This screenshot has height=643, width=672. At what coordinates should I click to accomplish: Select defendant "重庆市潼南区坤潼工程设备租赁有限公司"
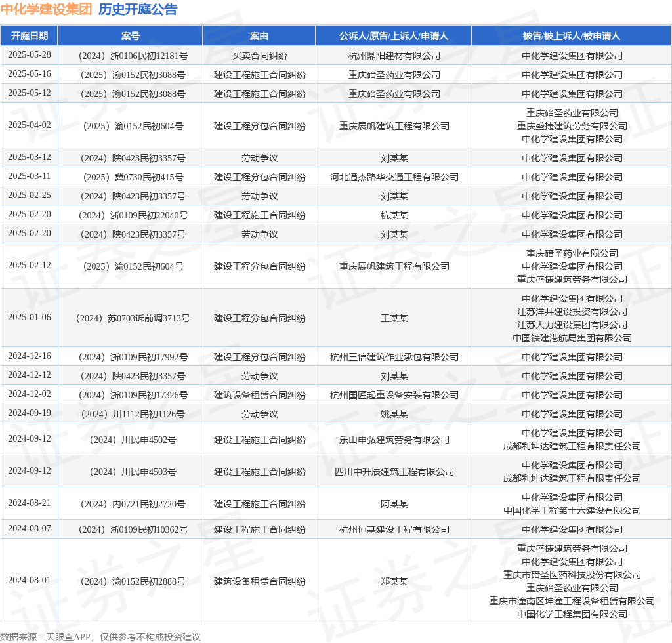coord(572,601)
